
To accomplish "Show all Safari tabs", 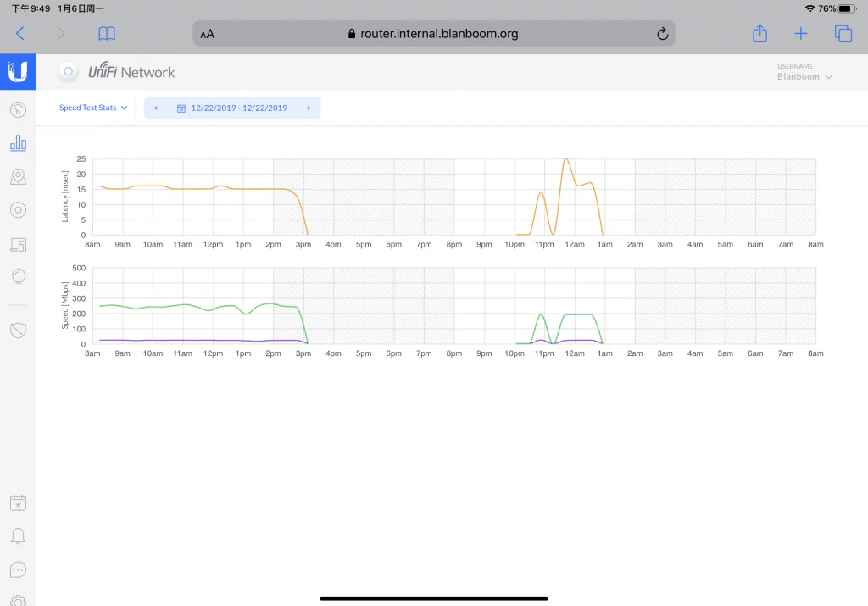I will pos(843,34).
